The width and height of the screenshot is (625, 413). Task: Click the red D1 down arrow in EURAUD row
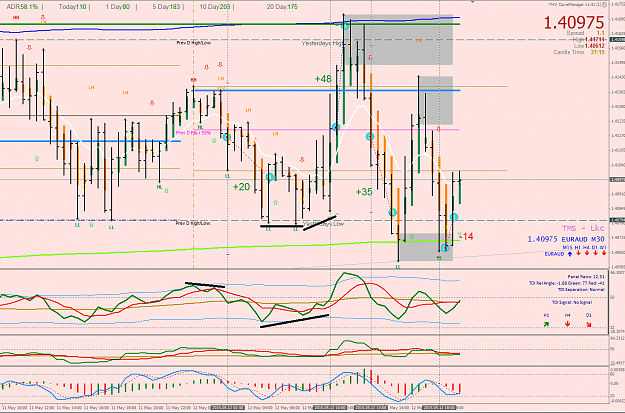[596, 254]
